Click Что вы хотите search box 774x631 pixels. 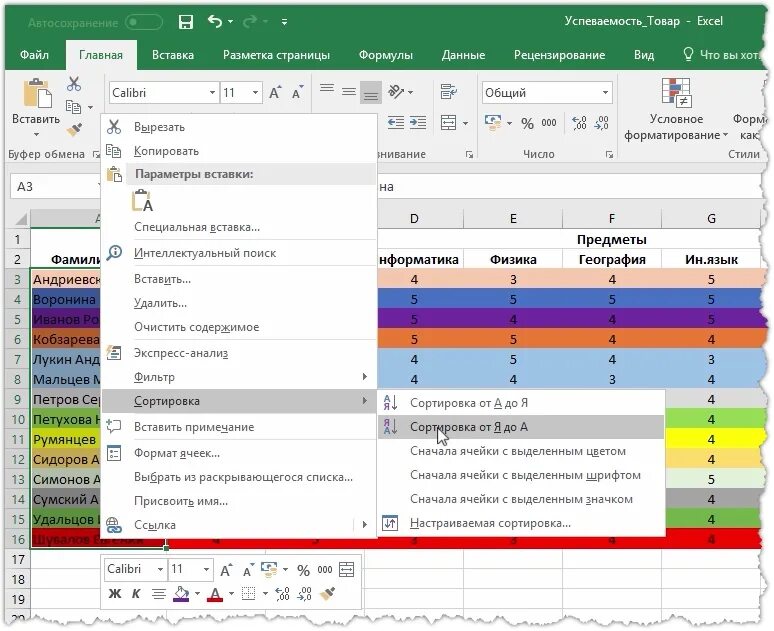[723, 55]
